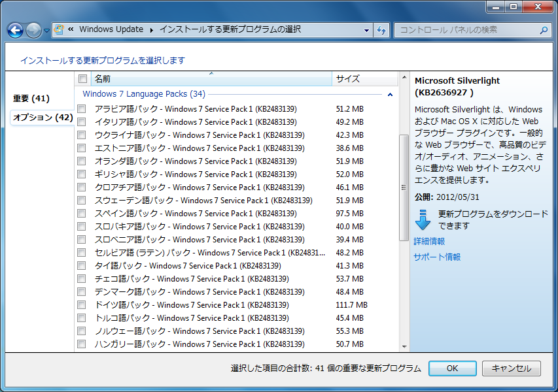
Task: Switch to the 重要 (41) tab
Action: coord(31,99)
